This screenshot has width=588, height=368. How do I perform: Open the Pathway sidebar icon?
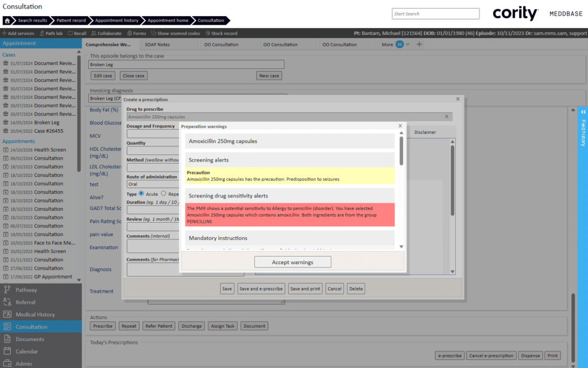[x=7, y=289]
